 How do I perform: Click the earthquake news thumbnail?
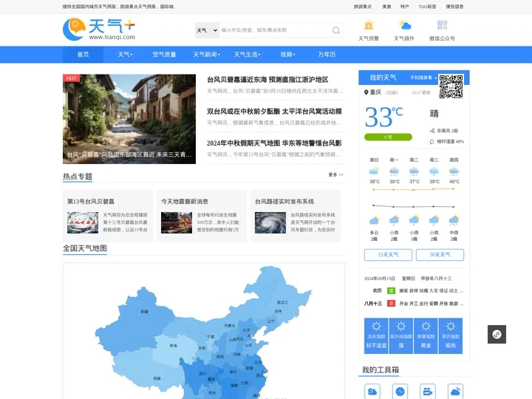[177, 222]
